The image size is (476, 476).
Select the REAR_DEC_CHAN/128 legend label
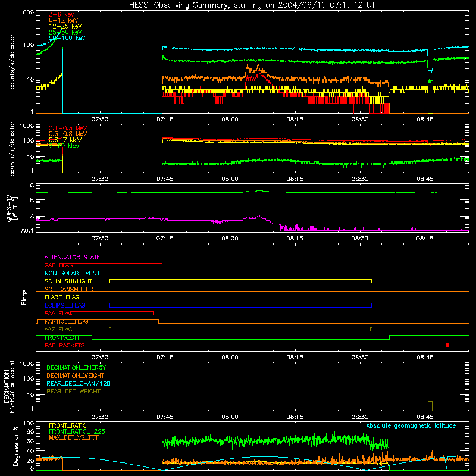point(79,383)
